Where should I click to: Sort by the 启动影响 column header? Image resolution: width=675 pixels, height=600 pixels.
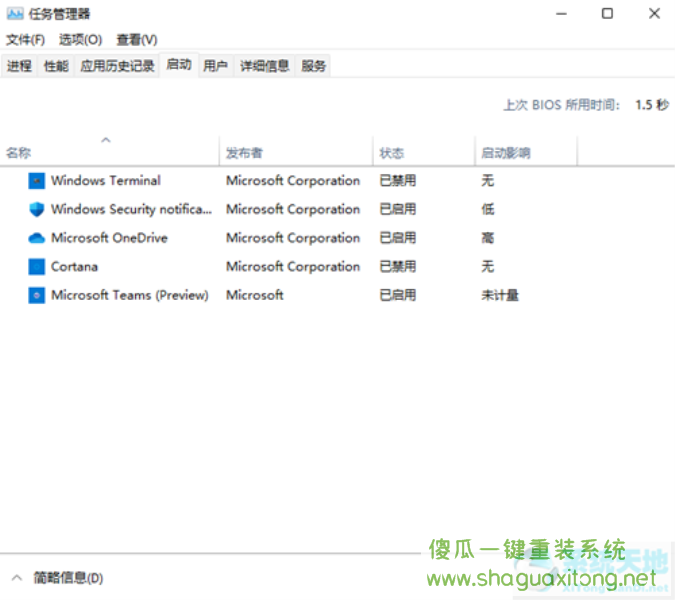(526, 151)
